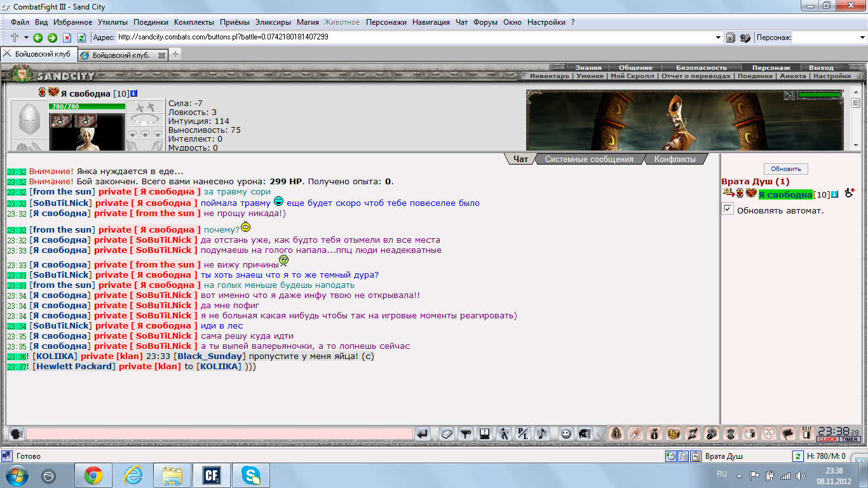868x488 pixels.
Task: Open the Приёмы menu
Action: pos(234,22)
